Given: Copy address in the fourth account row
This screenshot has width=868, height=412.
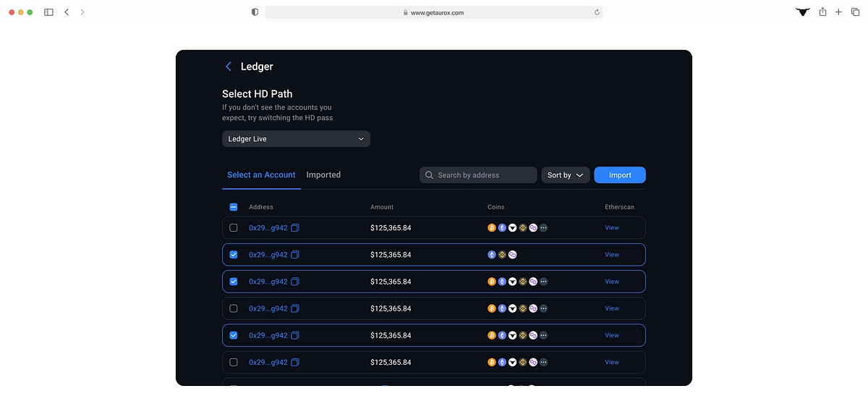Looking at the screenshot, I should [295, 308].
